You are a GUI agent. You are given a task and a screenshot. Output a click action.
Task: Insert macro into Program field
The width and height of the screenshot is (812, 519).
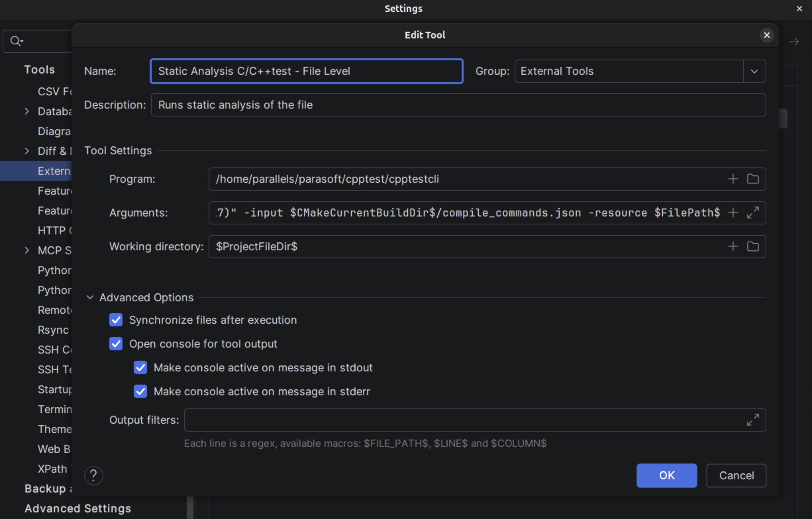[733, 179]
